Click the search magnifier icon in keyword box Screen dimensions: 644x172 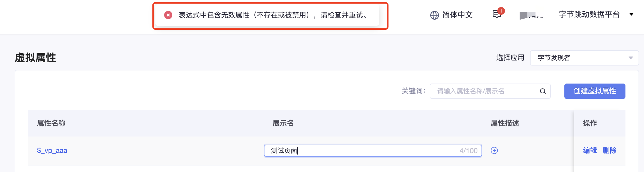[543, 91]
